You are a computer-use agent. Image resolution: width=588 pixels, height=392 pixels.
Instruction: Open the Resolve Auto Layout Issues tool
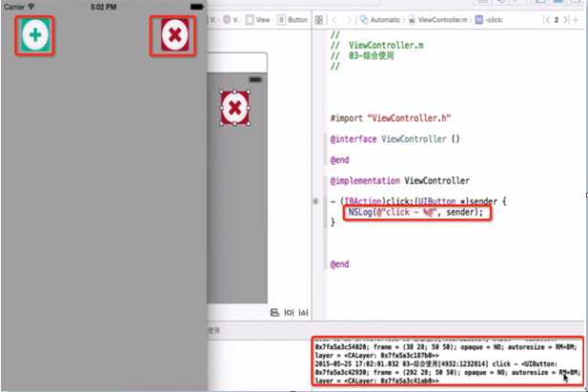point(303,313)
